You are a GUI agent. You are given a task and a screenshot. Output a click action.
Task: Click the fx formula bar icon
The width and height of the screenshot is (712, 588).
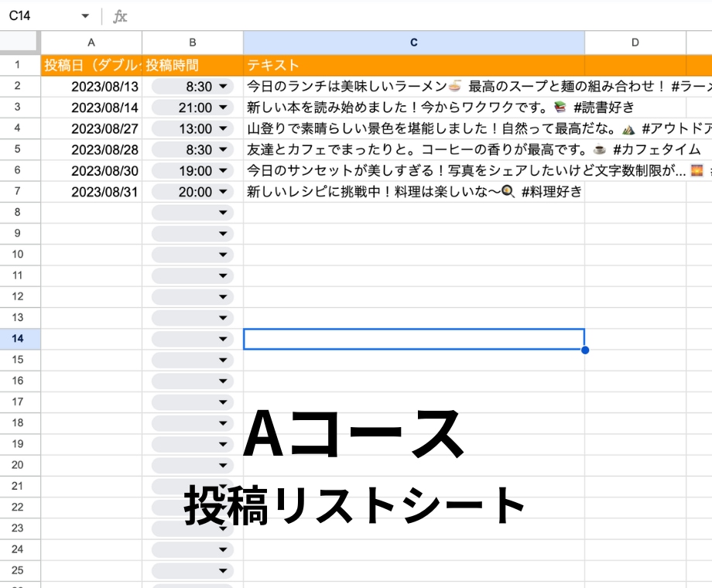coord(120,16)
